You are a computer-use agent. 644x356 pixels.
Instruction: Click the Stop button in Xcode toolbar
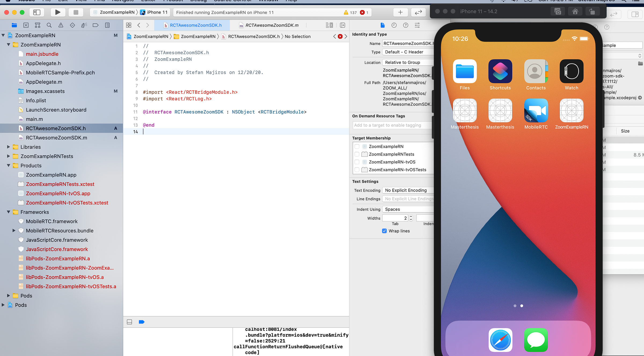point(76,12)
